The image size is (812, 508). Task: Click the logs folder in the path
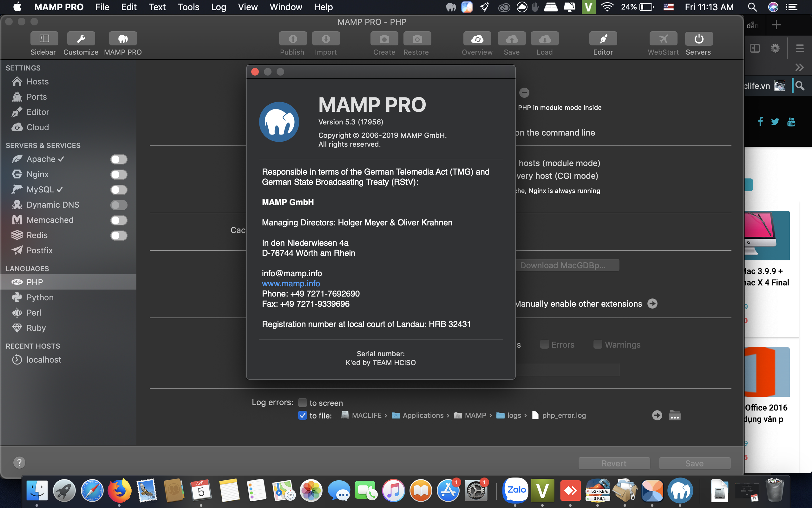508,415
